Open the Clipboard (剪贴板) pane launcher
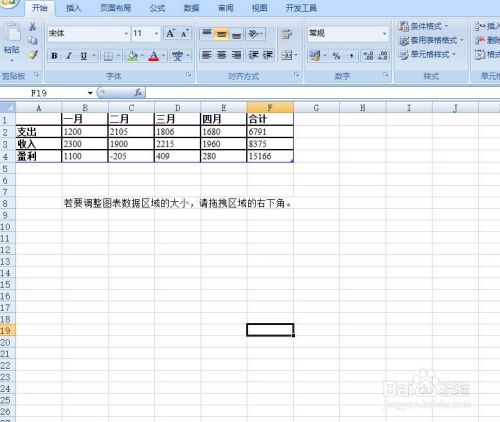 click(36, 75)
